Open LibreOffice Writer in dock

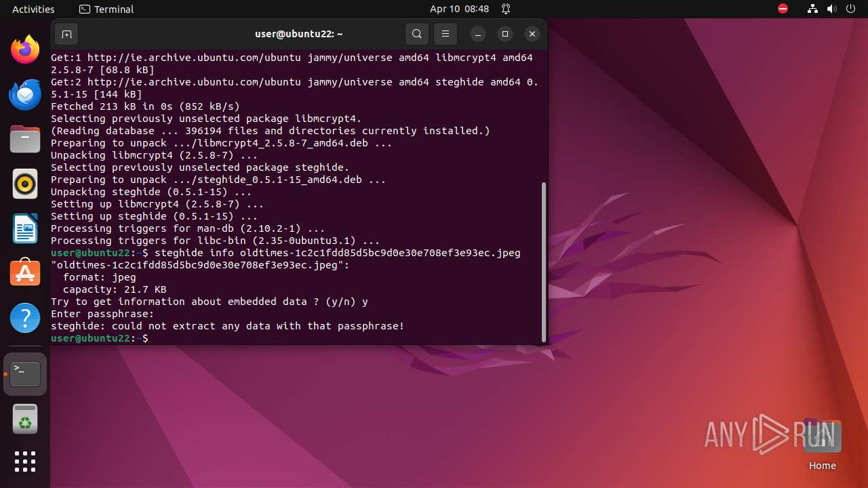tap(25, 228)
